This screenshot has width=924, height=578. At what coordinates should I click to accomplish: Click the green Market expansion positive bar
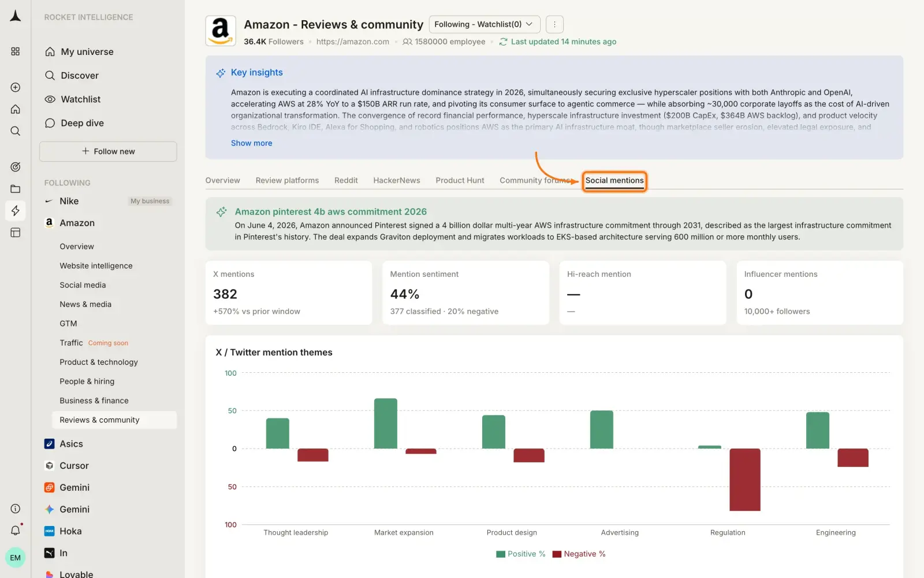[385, 423]
